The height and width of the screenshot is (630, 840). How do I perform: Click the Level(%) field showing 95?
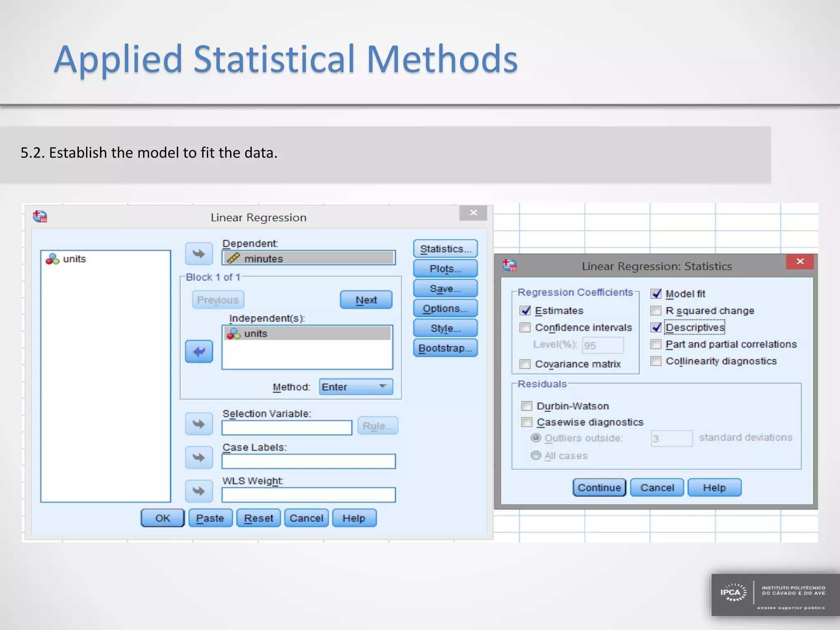[603, 345]
